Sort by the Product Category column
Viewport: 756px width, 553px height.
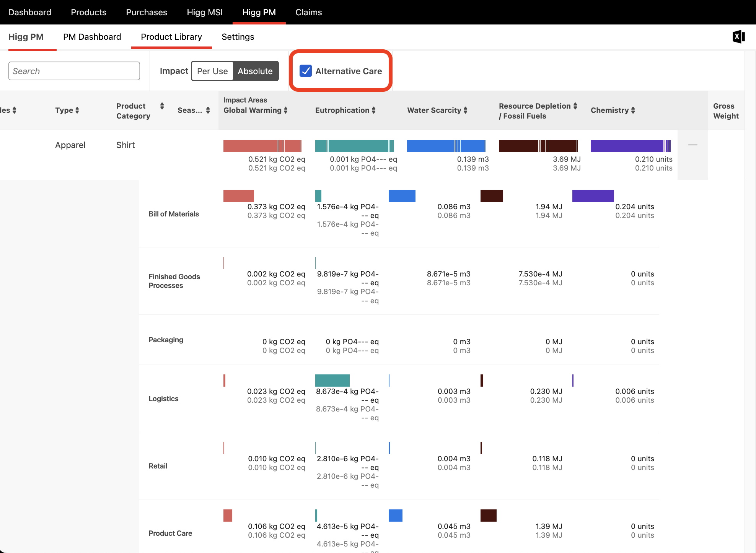[x=140, y=111]
